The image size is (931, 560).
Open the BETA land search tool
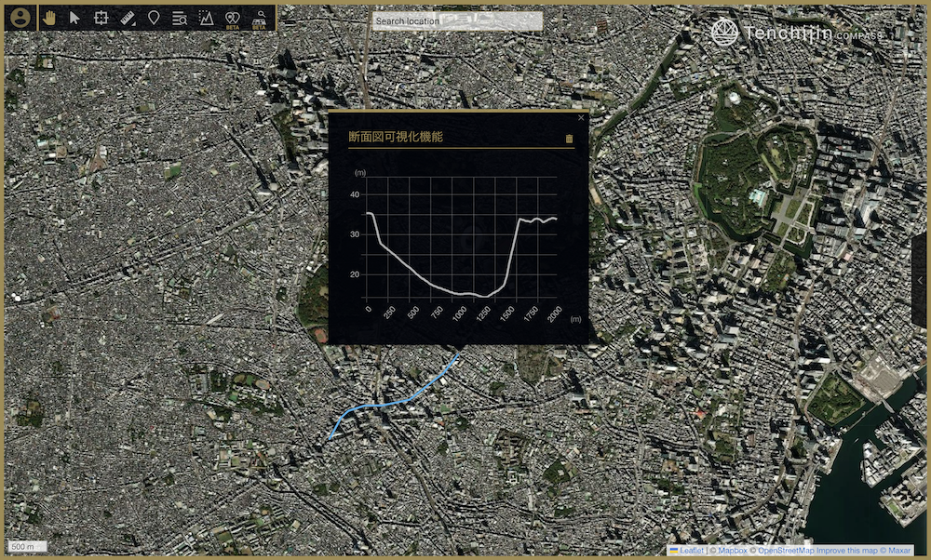click(260, 19)
